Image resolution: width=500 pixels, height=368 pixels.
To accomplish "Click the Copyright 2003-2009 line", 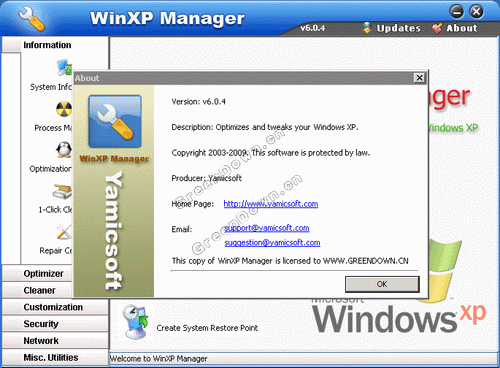I will (271, 153).
